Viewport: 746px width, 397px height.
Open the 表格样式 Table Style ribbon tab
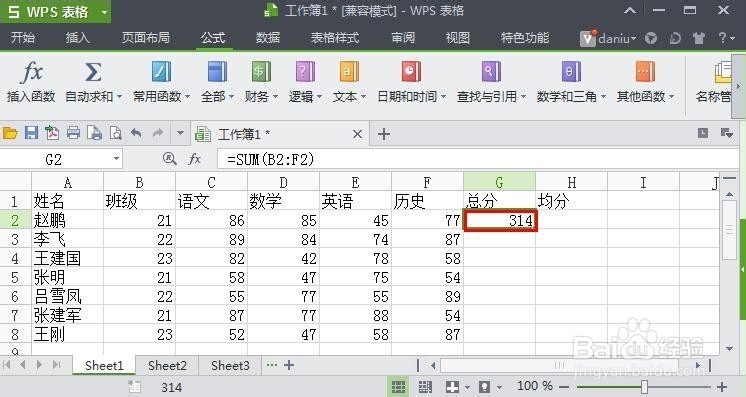[x=335, y=38]
